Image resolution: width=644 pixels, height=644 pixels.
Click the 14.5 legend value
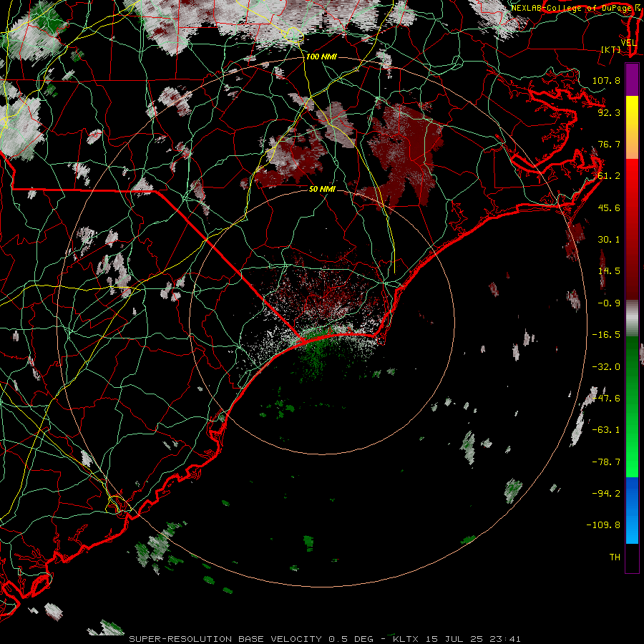tap(609, 271)
